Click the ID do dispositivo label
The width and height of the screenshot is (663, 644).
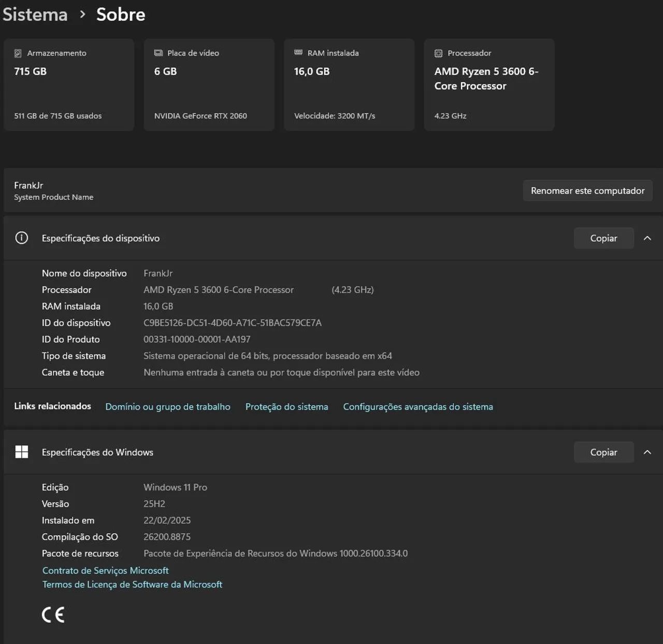pos(76,323)
